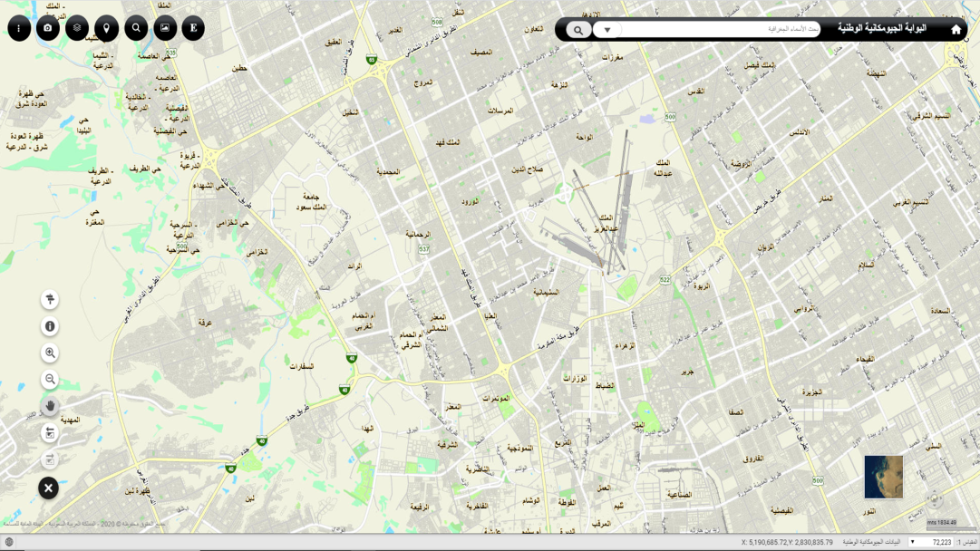
Task: Click the route 537 highway shield
Action: 423,249
